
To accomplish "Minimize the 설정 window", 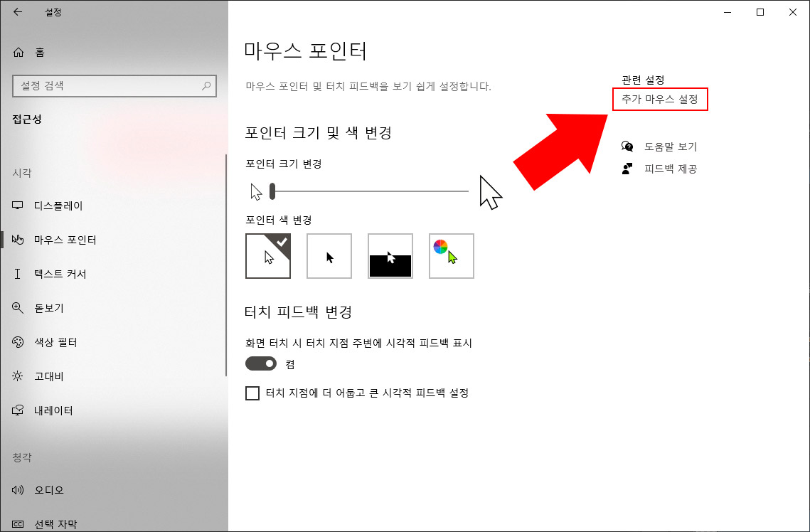I will click(x=728, y=12).
